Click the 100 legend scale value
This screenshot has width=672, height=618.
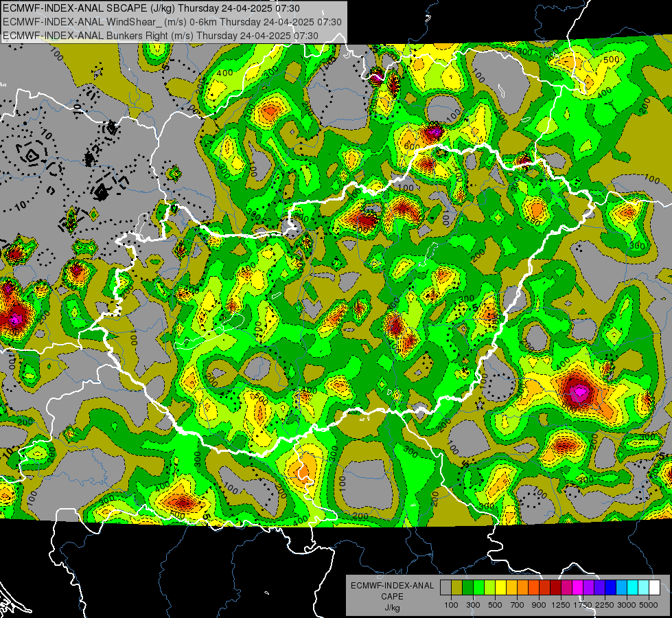[451, 605]
